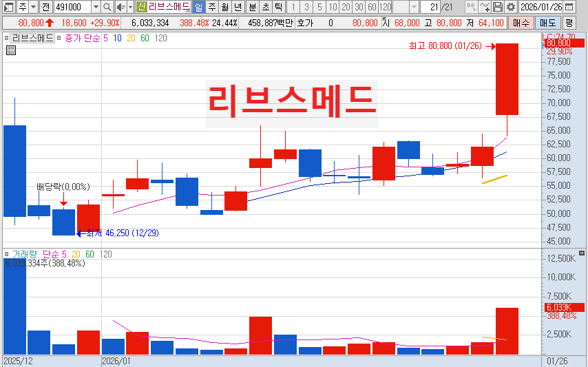
Task: Select the 주 weekly period tab
Action: coord(212,7)
